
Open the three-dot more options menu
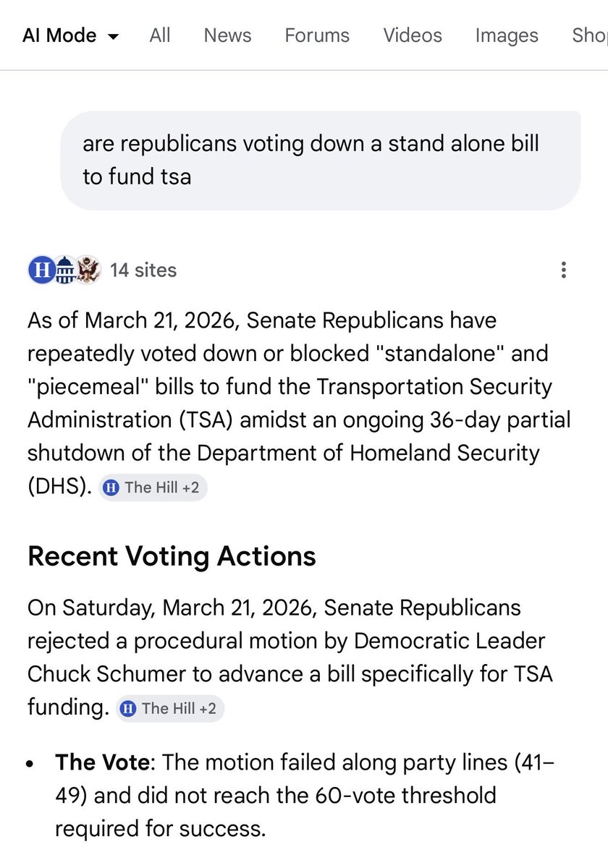coord(563,271)
